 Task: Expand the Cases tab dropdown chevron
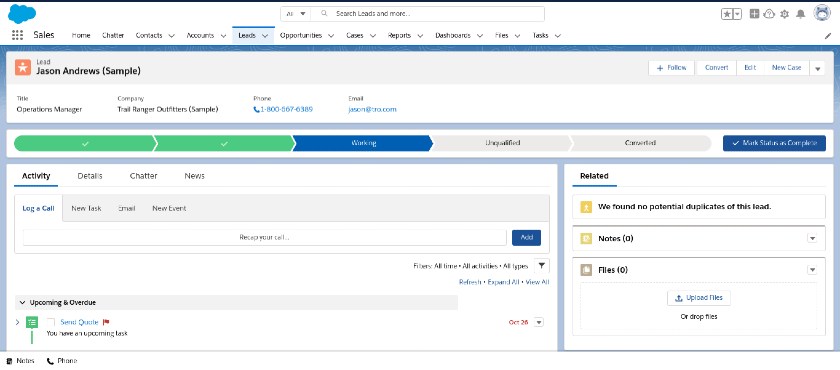[x=373, y=36]
